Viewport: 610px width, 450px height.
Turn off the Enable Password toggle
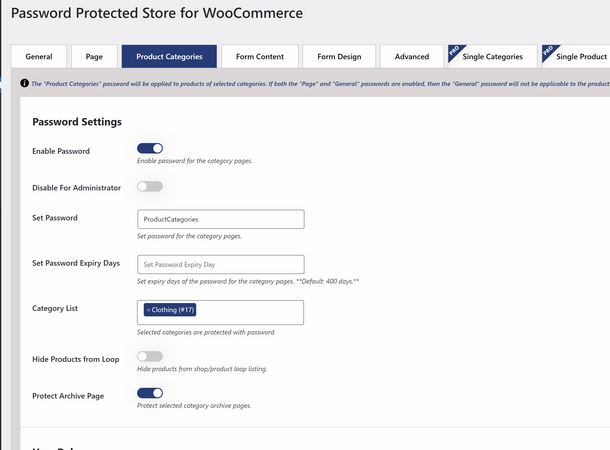point(150,148)
